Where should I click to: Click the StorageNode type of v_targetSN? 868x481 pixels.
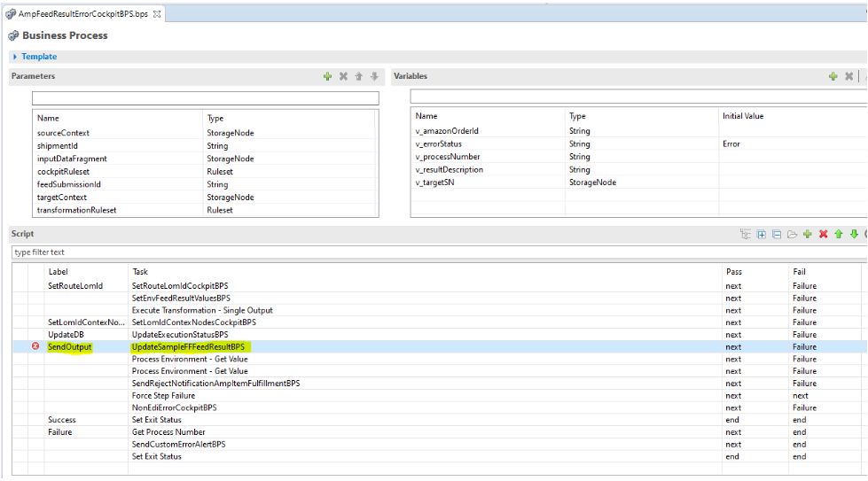click(x=592, y=182)
